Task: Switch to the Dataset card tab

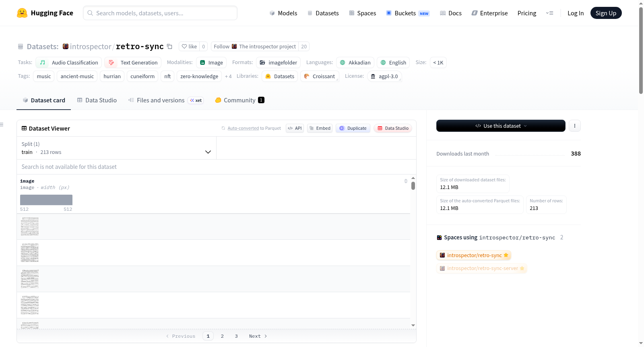Action: pos(43,100)
